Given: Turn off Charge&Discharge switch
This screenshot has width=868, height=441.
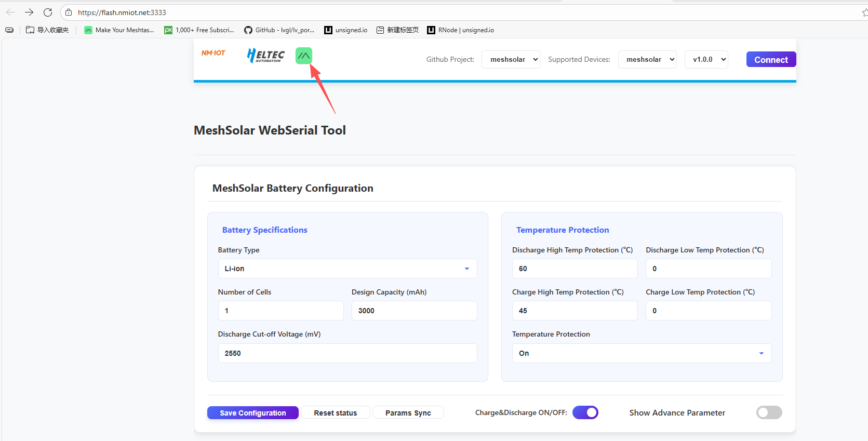Looking at the screenshot, I should pos(585,412).
